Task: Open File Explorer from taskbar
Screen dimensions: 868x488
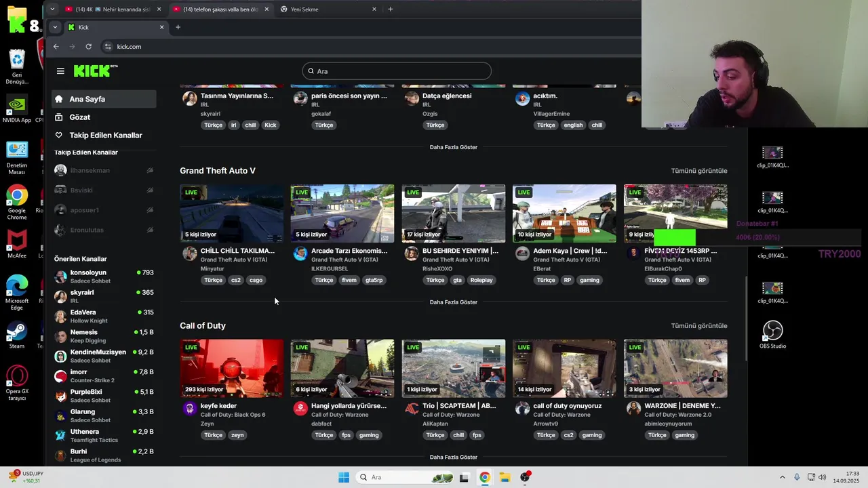Action: point(505,477)
